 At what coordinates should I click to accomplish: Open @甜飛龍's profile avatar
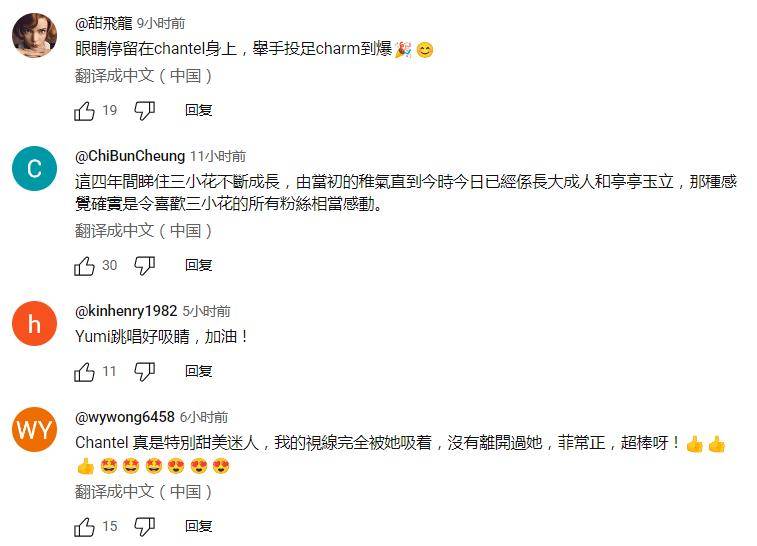click(x=34, y=35)
